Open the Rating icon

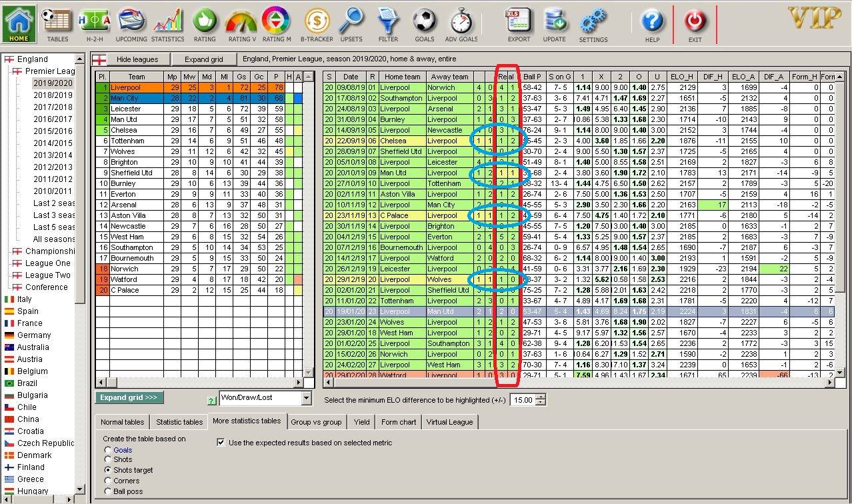pos(205,25)
